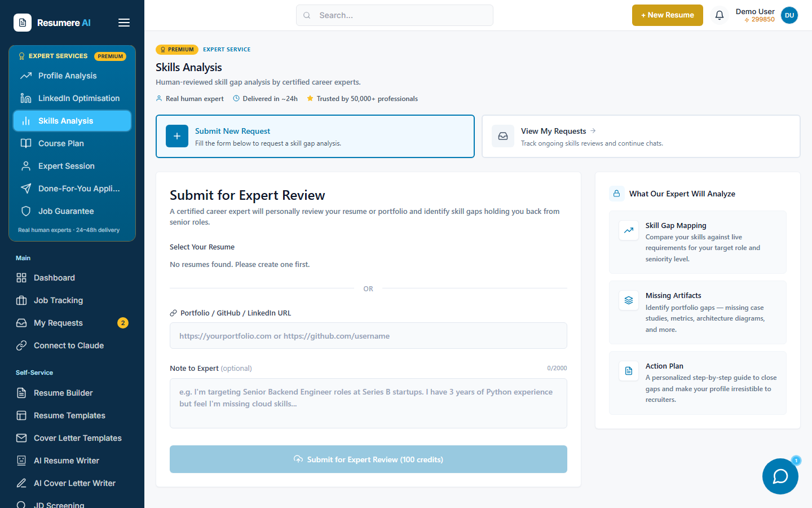Viewport: 812px width, 508px height.
Task: Click the Resumere AI brand name
Action: click(x=64, y=23)
